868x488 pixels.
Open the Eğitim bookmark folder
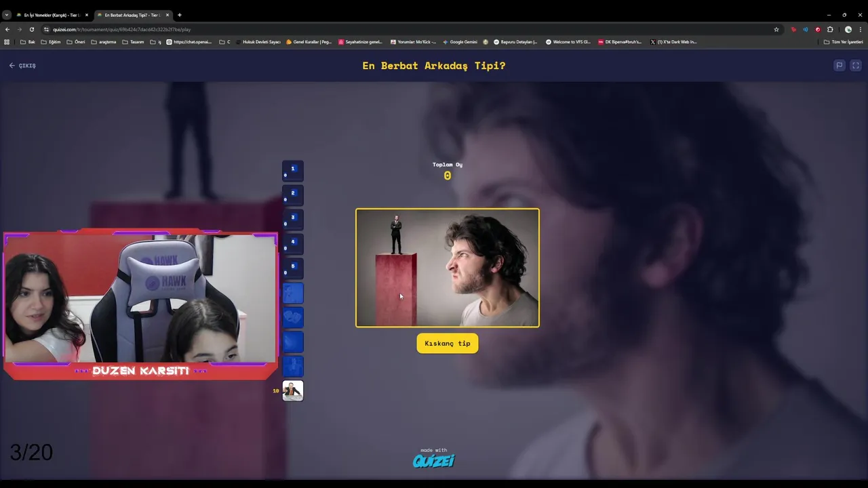51,42
